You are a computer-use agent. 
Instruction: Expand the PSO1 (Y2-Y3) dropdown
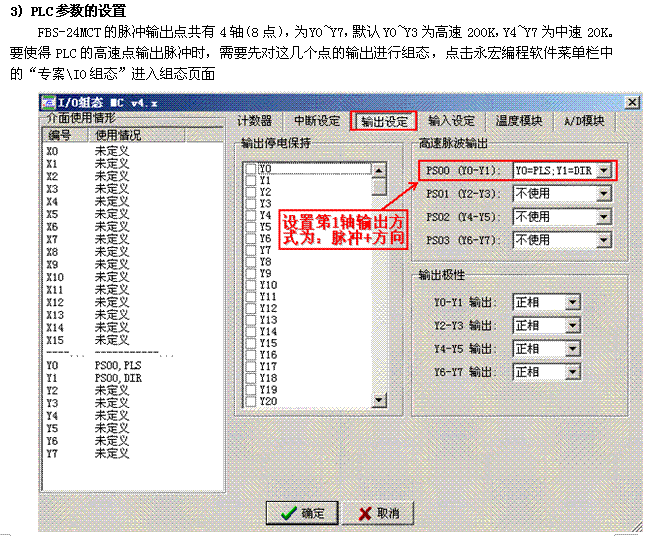pyautogui.click(x=604, y=193)
